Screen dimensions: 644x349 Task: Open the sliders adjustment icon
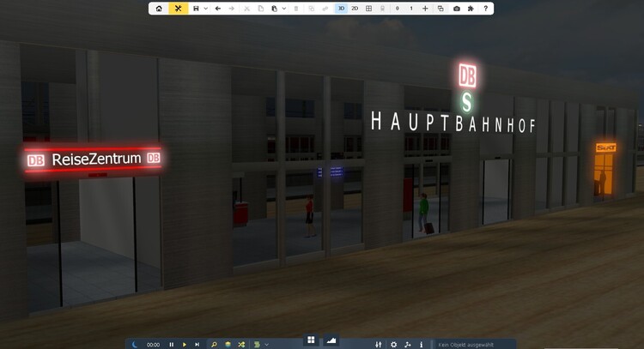pos(379,345)
